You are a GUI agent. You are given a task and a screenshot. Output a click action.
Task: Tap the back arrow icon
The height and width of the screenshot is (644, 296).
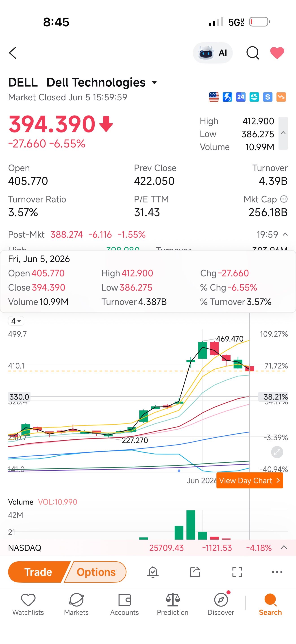click(x=13, y=53)
